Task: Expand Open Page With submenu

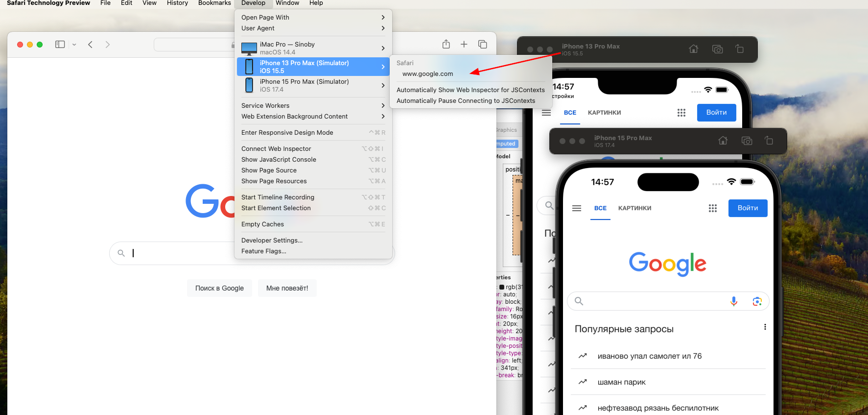Action: (313, 17)
